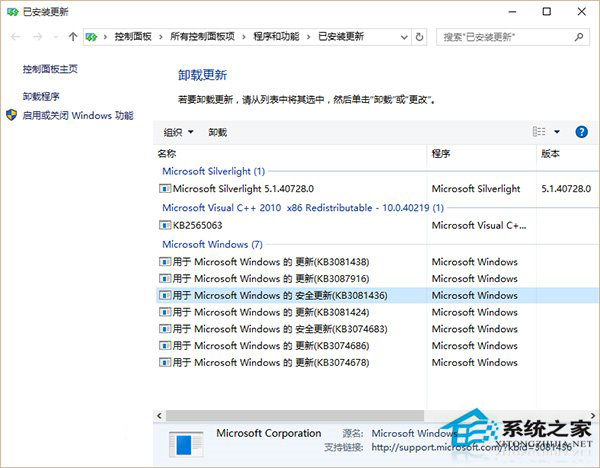Click the shield icon beside 启用或关闭 Windows 功能
This screenshot has width=600, height=468.
pyautogui.click(x=12, y=115)
